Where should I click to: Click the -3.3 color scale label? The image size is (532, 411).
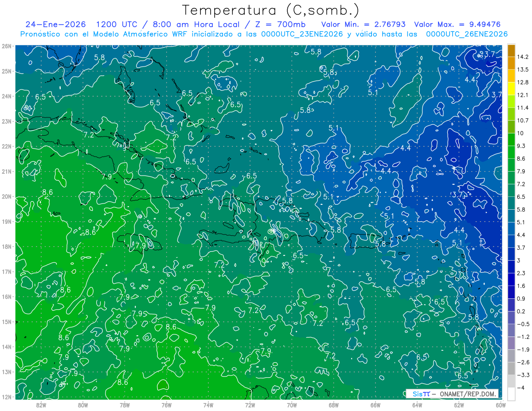pyautogui.click(x=523, y=375)
